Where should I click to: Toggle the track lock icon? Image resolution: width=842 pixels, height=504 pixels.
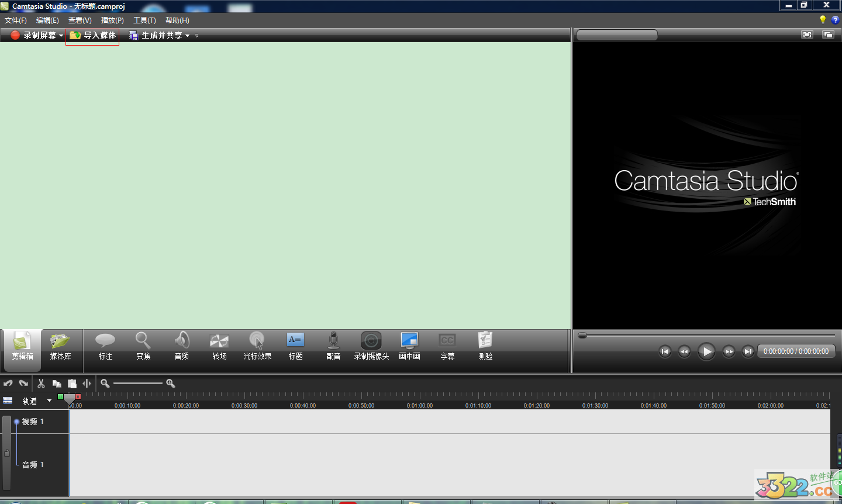[7, 453]
